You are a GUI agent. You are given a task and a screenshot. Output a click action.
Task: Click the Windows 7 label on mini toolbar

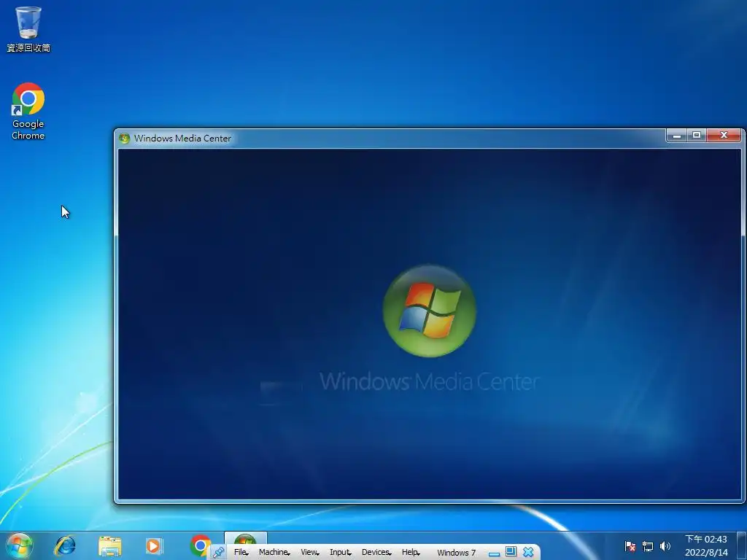(x=456, y=553)
